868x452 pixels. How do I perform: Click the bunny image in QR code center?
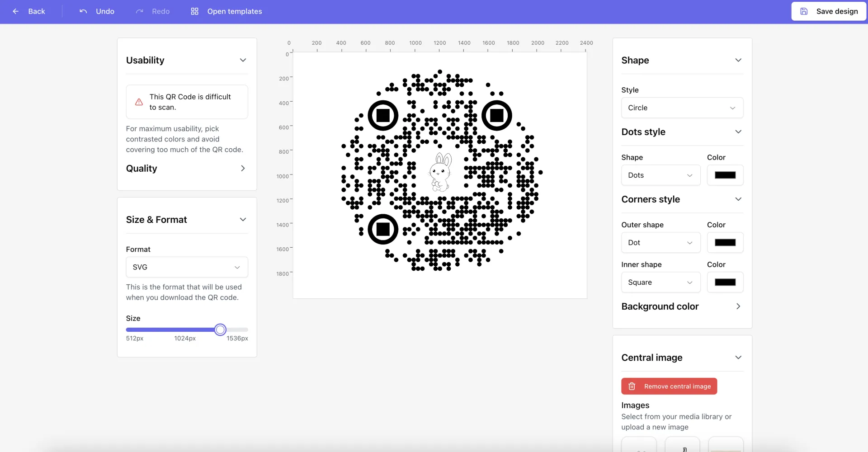440,172
